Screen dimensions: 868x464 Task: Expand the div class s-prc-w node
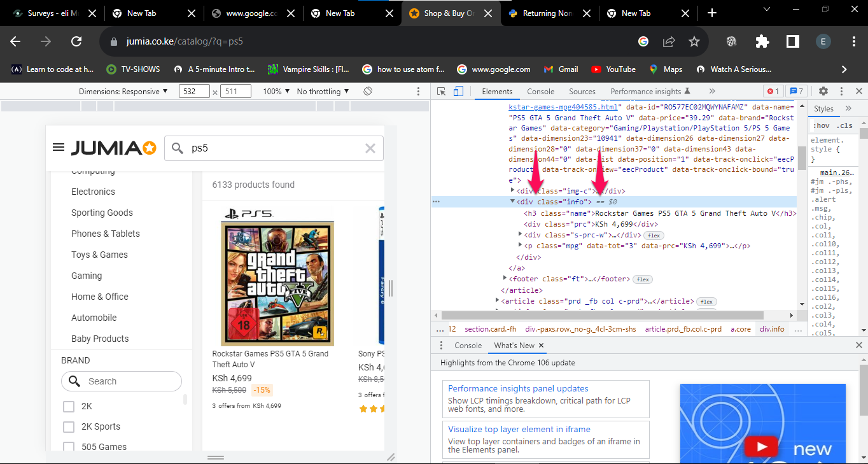(521, 235)
